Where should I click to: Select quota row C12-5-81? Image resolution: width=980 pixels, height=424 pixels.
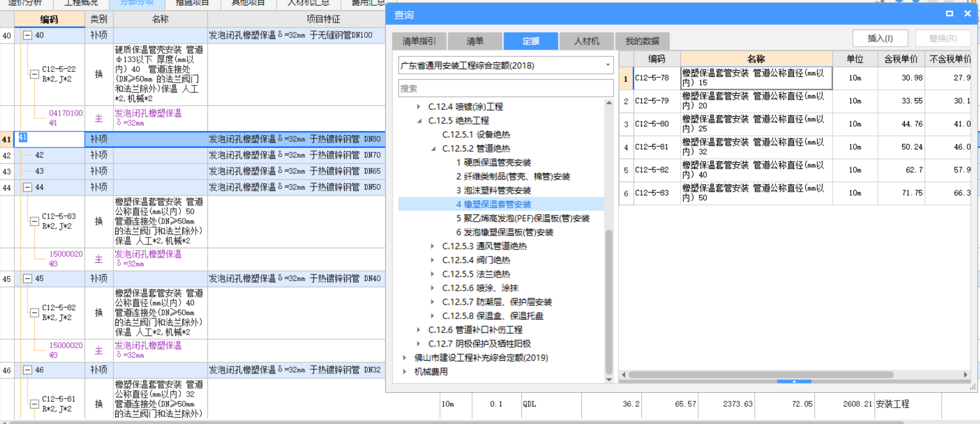click(x=795, y=147)
